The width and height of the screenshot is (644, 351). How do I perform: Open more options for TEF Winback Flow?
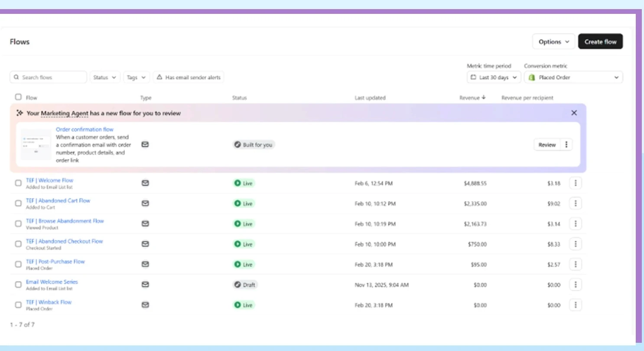tap(575, 305)
